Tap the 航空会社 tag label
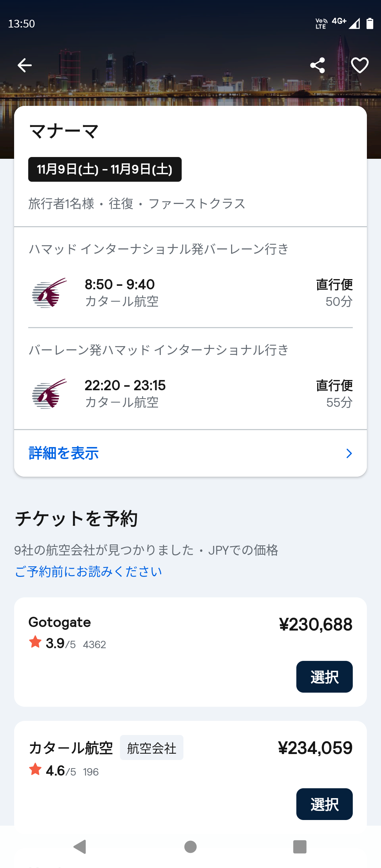 (152, 748)
